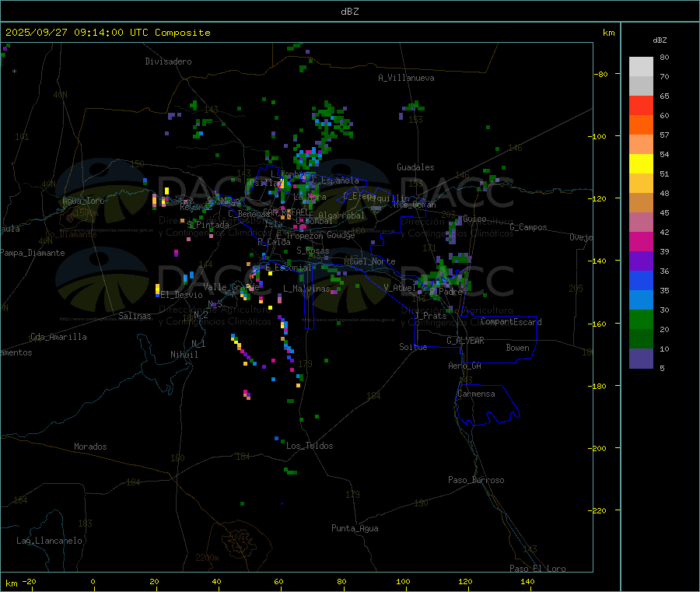Screen dimensions: 700x592
Task: Click the 80 dBZ white legend swatch
Action: coord(641,67)
